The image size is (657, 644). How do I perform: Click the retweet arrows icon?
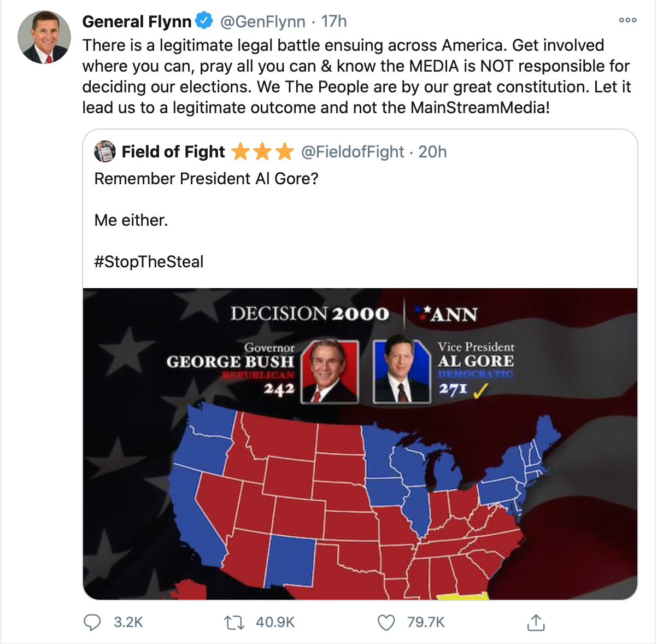tap(235, 622)
